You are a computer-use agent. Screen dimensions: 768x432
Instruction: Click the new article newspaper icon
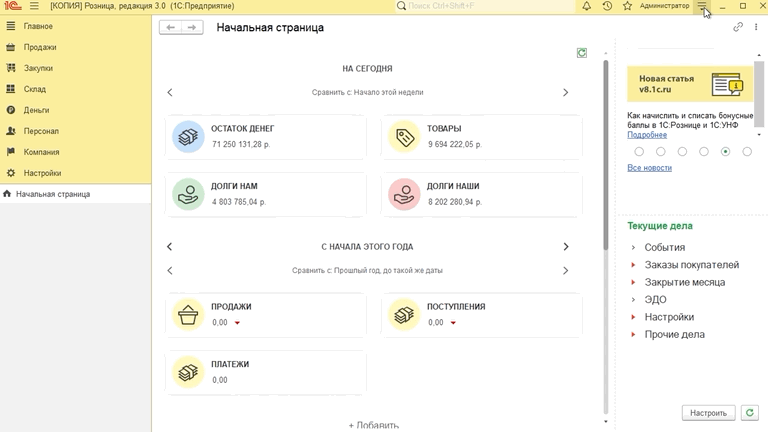pos(727,84)
